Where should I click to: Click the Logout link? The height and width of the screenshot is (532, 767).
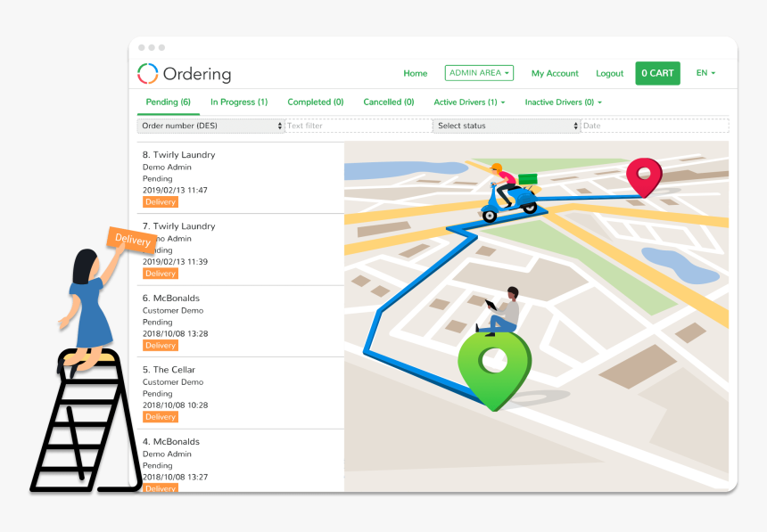tap(609, 73)
